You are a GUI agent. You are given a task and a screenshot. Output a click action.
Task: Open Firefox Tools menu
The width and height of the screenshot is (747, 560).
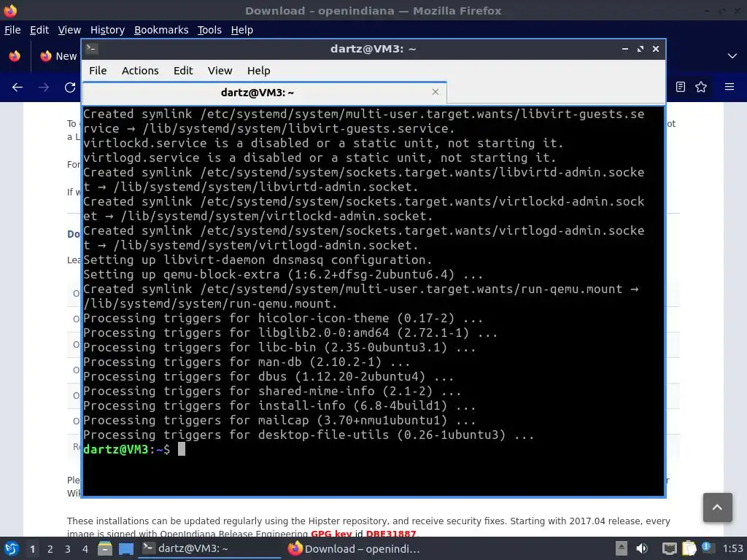[209, 30]
